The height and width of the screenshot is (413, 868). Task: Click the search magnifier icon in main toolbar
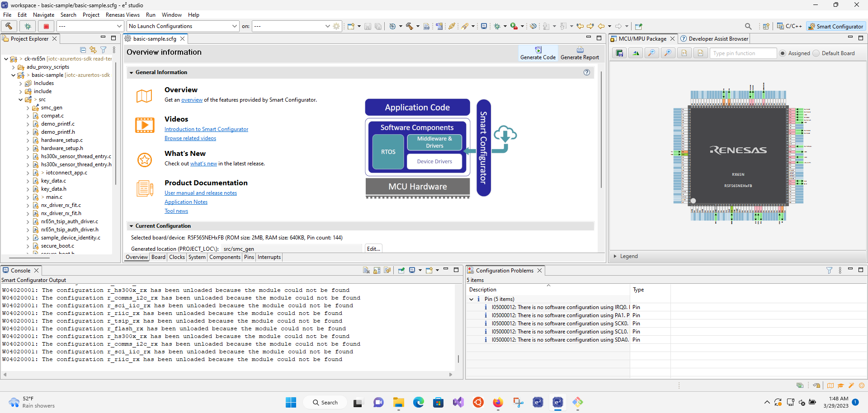click(x=748, y=26)
